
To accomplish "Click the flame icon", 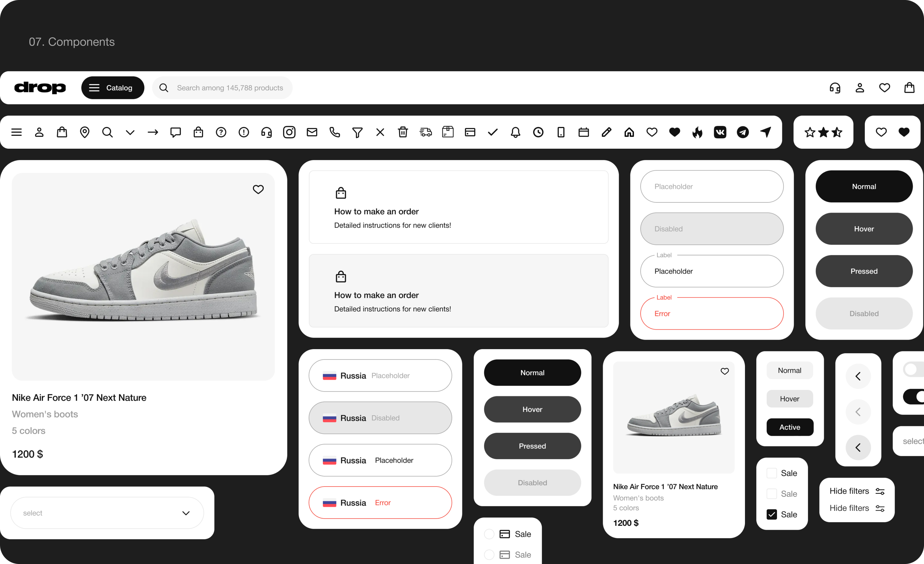I will coord(697,132).
